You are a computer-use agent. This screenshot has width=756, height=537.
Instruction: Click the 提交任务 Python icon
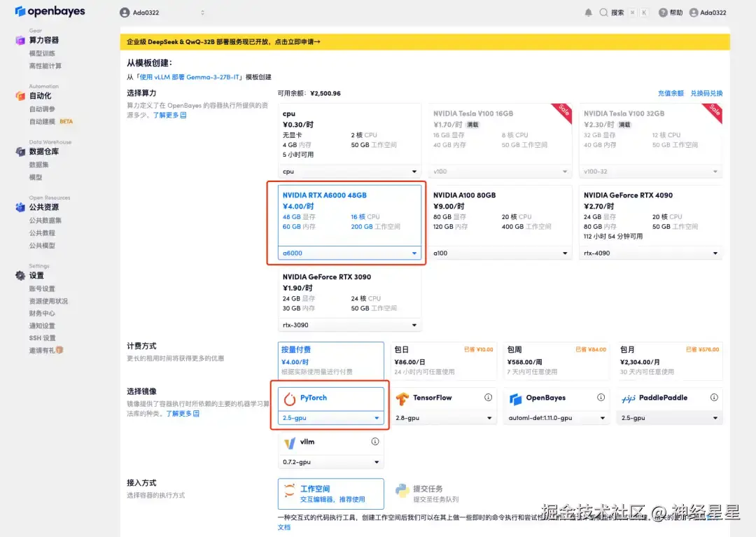tap(402, 491)
